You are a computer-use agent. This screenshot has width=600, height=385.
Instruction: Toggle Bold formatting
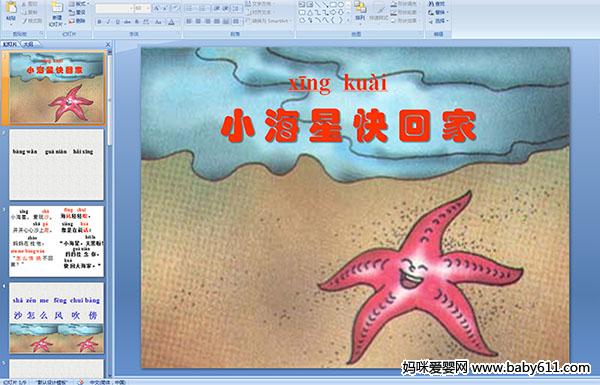click(x=99, y=22)
